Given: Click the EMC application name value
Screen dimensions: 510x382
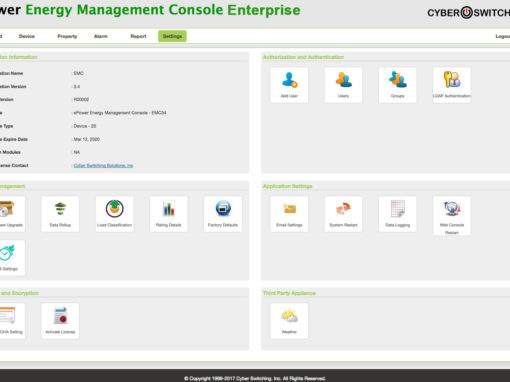Looking at the screenshot, I should (78, 73).
